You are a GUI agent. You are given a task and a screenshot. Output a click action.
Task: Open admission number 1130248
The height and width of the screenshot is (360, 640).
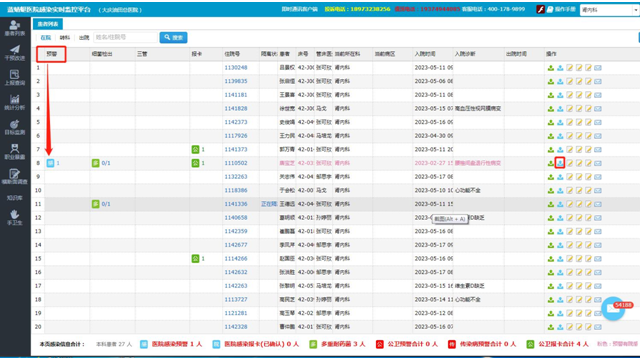coord(236,68)
